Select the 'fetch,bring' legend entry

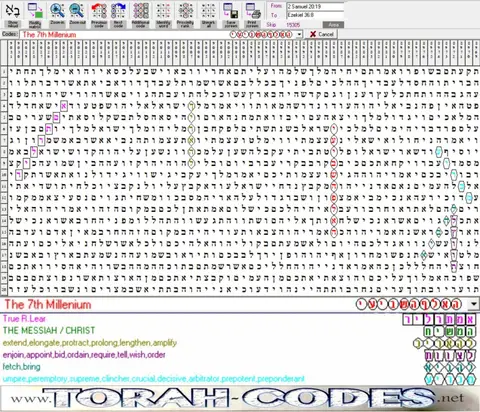pyautogui.click(x=22, y=367)
